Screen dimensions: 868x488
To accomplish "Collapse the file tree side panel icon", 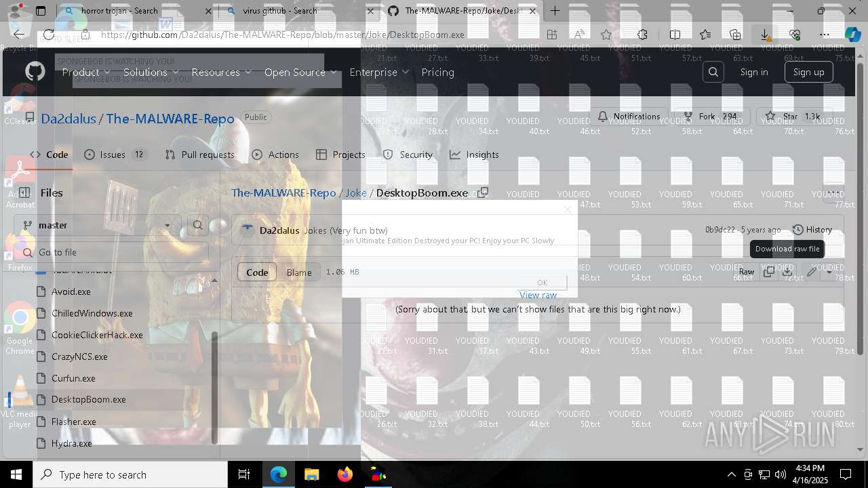I will point(24,192).
